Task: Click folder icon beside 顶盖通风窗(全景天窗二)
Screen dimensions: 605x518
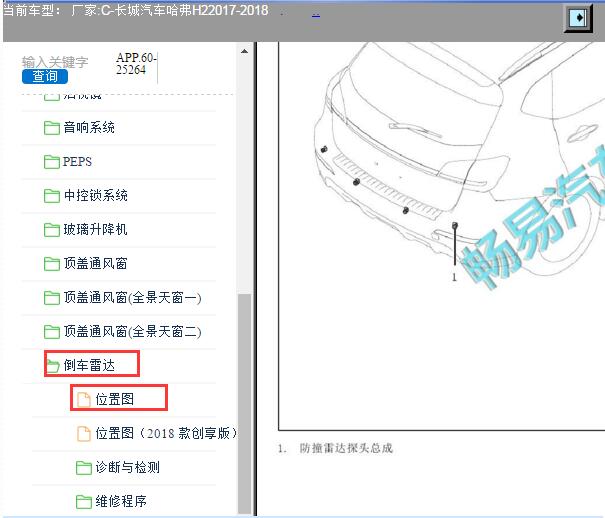Action: (x=52, y=332)
